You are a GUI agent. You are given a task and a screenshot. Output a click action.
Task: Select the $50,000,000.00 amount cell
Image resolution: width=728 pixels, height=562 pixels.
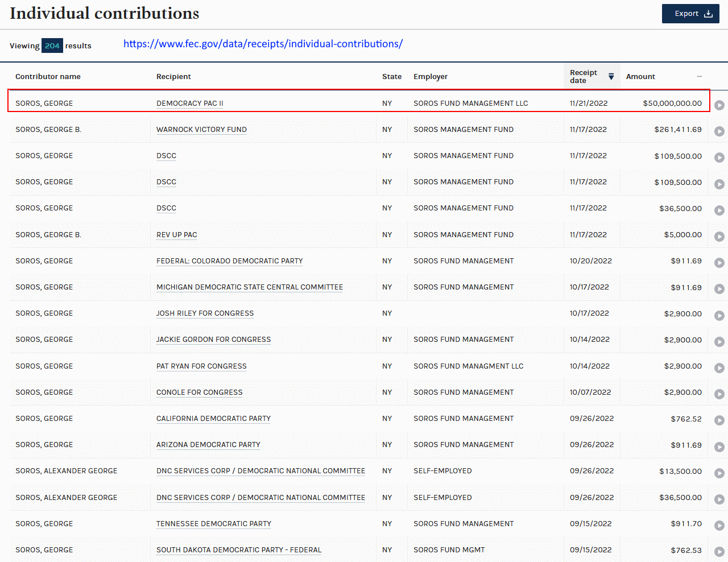pyautogui.click(x=672, y=104)
